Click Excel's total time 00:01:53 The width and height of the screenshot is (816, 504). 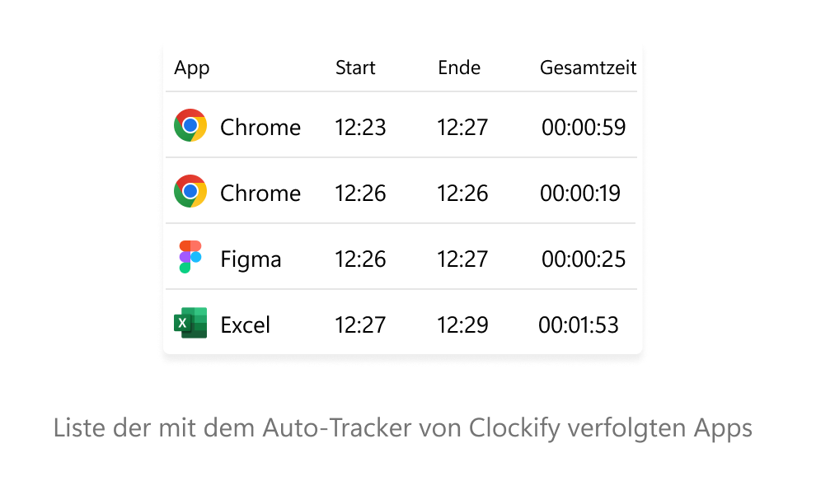(x=578, y=325)
